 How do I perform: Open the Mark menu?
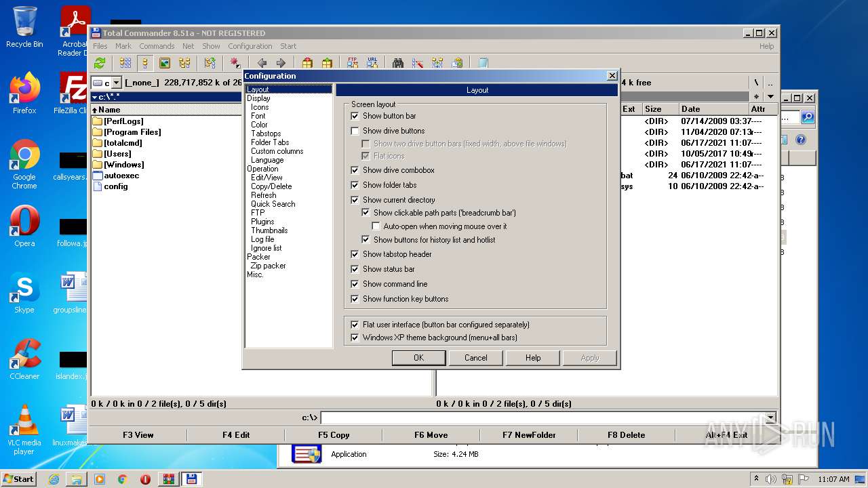point(123,46)
